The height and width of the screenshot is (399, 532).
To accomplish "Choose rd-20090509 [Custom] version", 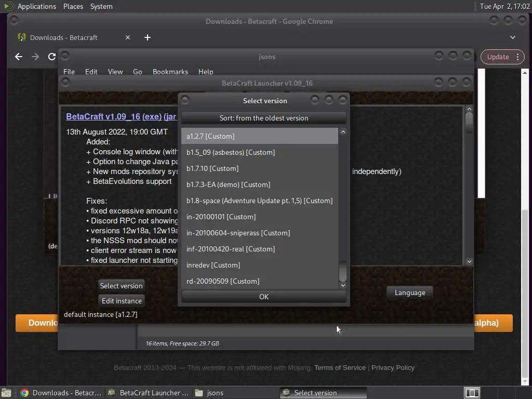I will pos(260,281).
